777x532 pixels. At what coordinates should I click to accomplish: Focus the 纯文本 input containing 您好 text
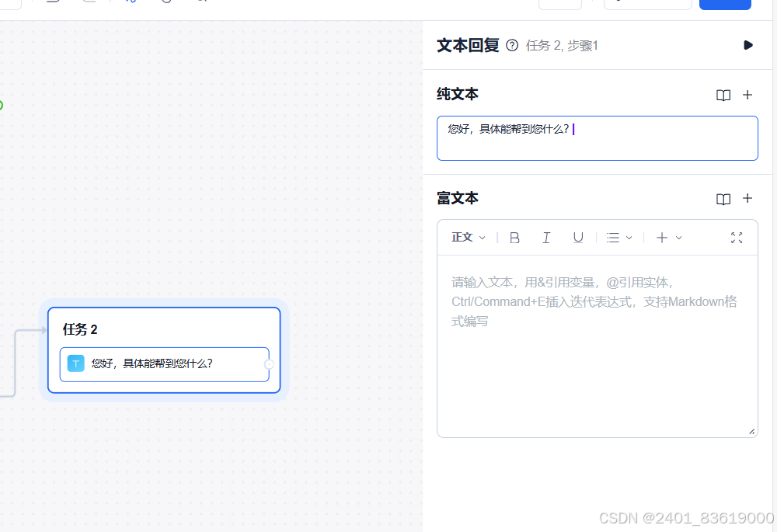point(597,138)
